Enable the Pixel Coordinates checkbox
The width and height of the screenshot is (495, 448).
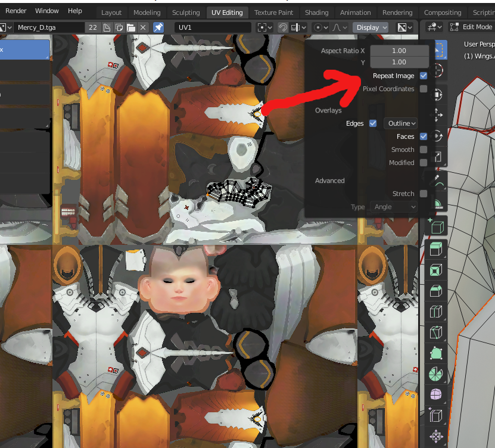coord(424,89)
